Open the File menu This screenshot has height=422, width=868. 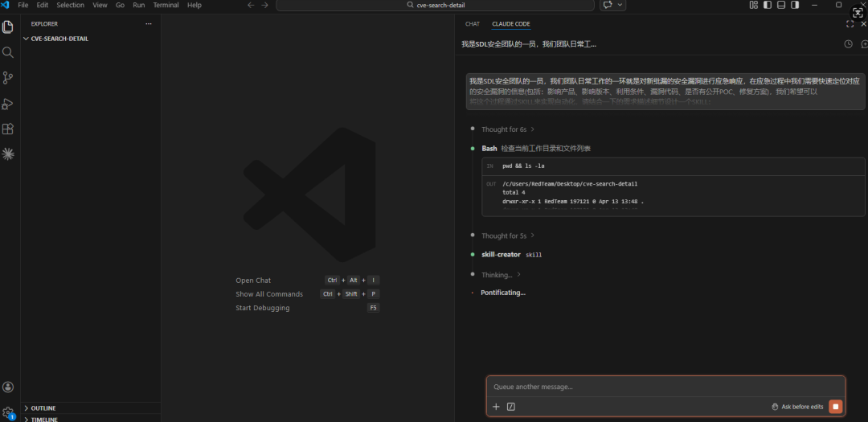pyautogui.click(x=23, y=5)
